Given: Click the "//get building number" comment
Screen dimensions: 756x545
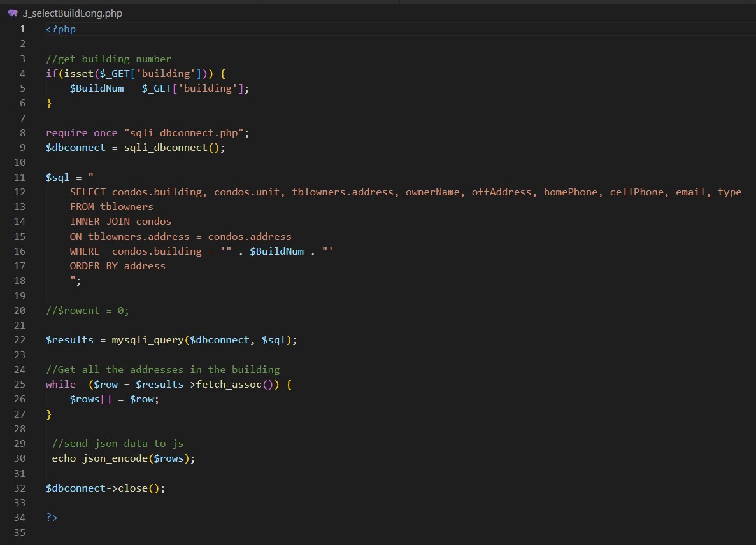Looking at the screenshot, I should click(108, 59).
